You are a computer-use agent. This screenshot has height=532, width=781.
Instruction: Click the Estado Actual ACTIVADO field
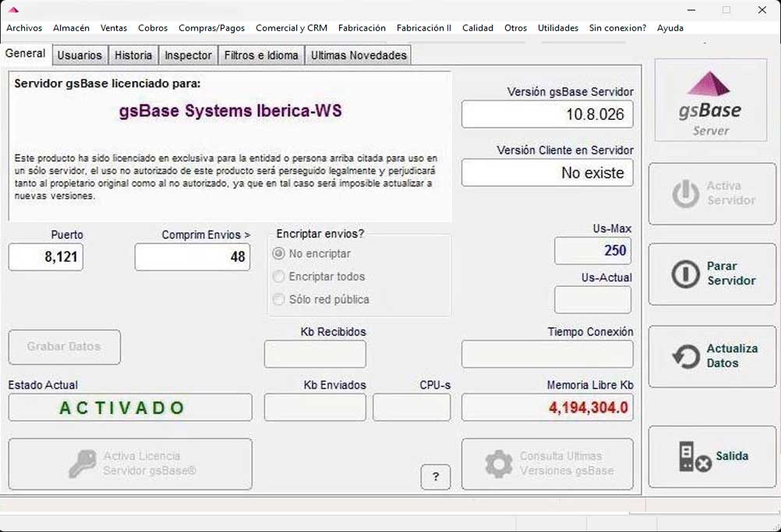[130, 407]
